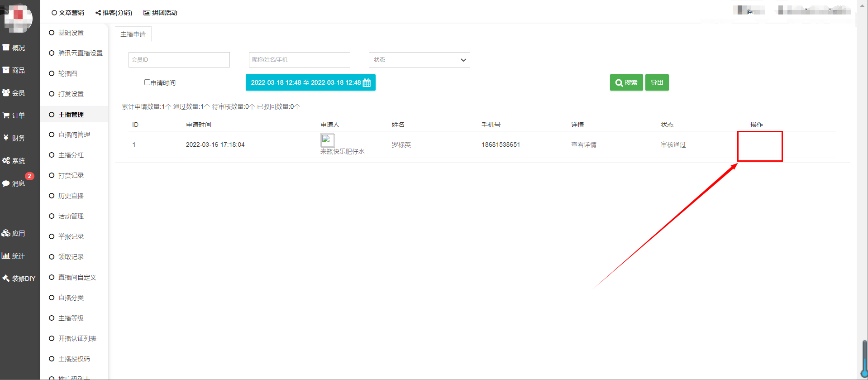Open 财务 finance yen icon
Viewport: 868px width, 380px height.
coord(6,138)
